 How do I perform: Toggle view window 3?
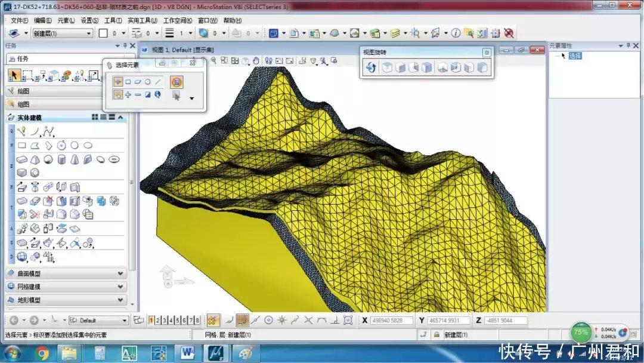pyautogui.click(x=165, y=320)
